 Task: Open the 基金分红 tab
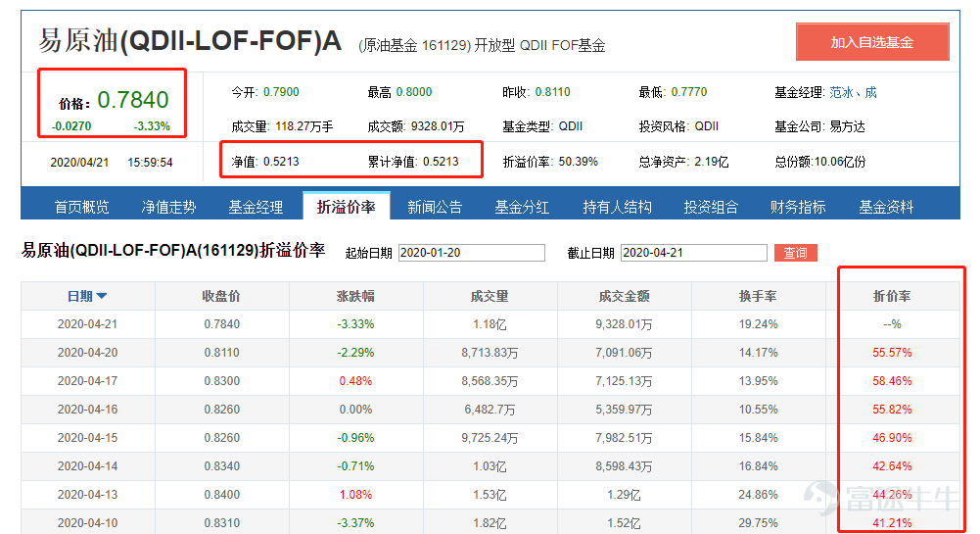tap(522, 207)
